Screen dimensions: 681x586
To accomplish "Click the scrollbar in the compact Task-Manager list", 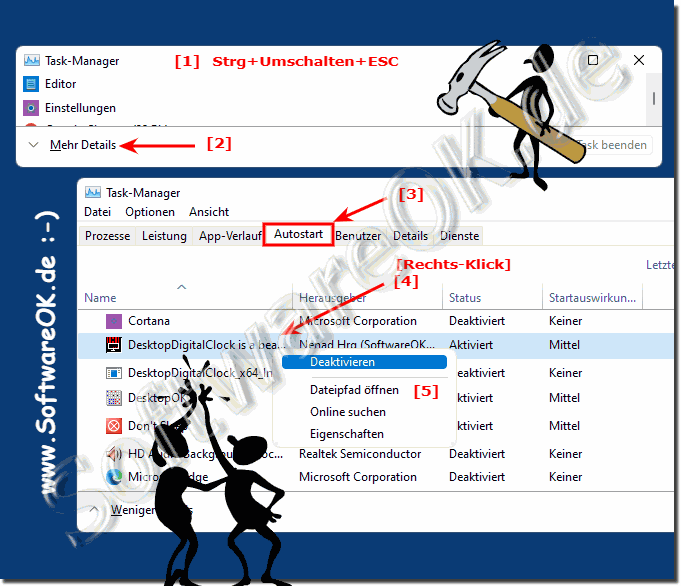I will point(654,99).
